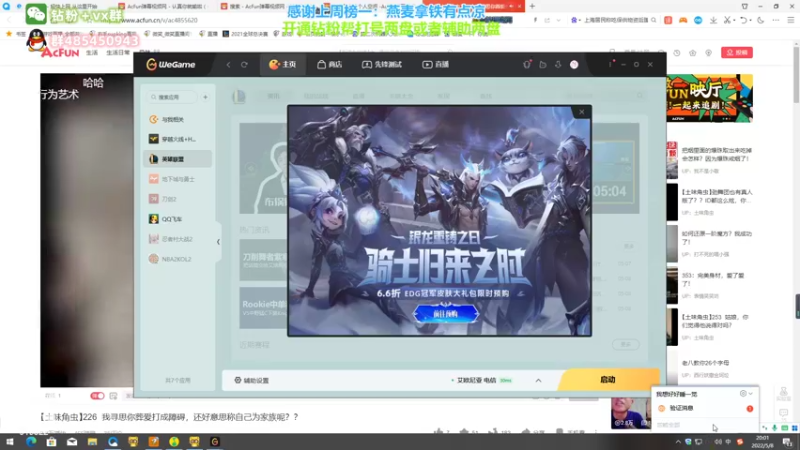Open AcFun watch history clock icon
This screenshot has width=800, height=450.
(677, 53)
